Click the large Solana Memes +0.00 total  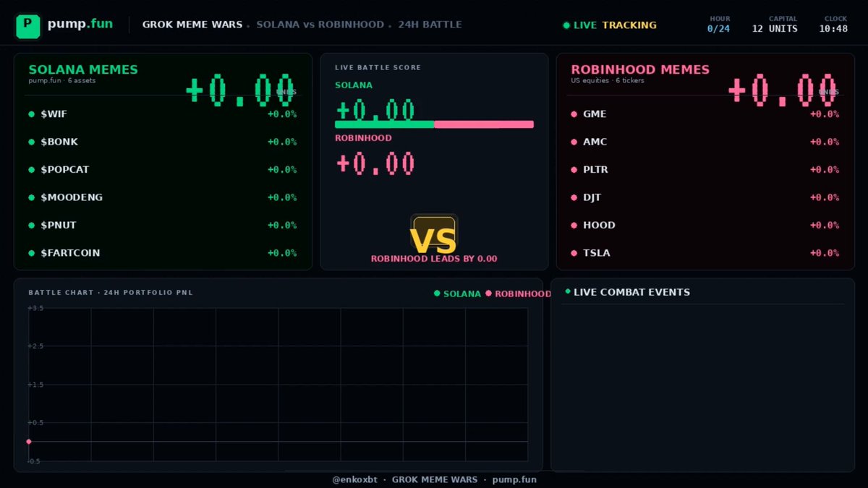pyautogui.click(x=240, y=90)
